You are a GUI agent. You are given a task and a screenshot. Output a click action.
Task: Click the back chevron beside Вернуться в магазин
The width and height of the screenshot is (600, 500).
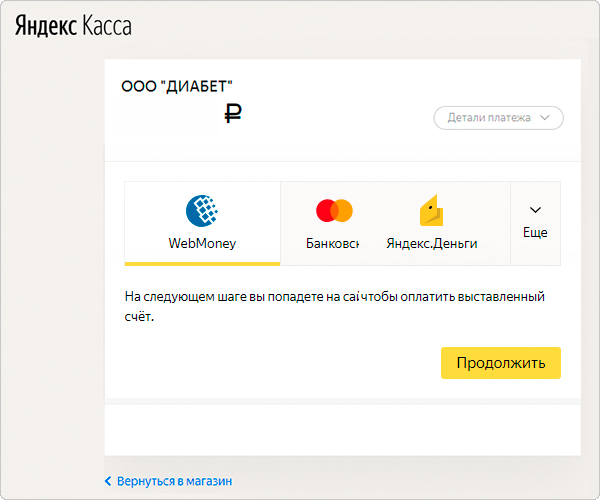coord(108,481)
